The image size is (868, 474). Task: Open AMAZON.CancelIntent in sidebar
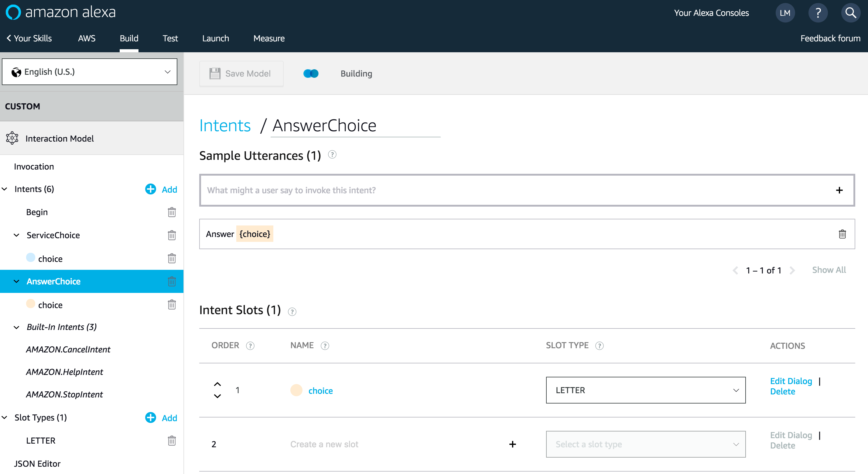[68, 349]
